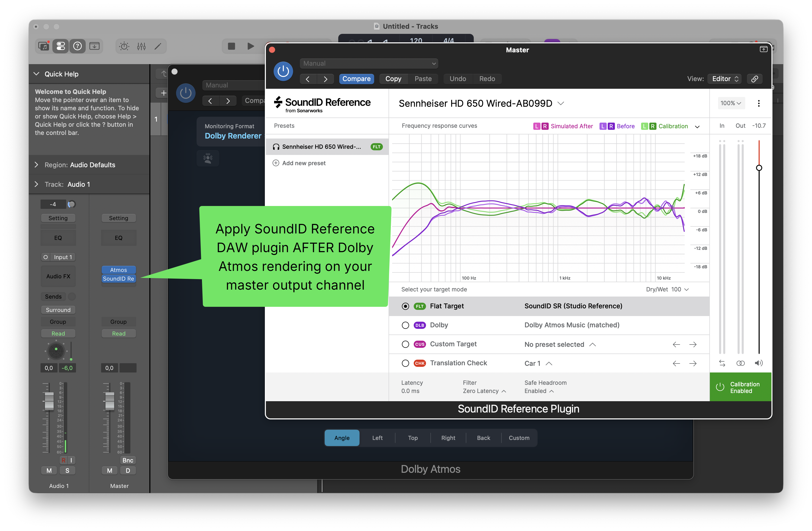Viewport: 812px width, 531px height.
Task: Open the Editors pencil icon
Action: tap(158, 46)
